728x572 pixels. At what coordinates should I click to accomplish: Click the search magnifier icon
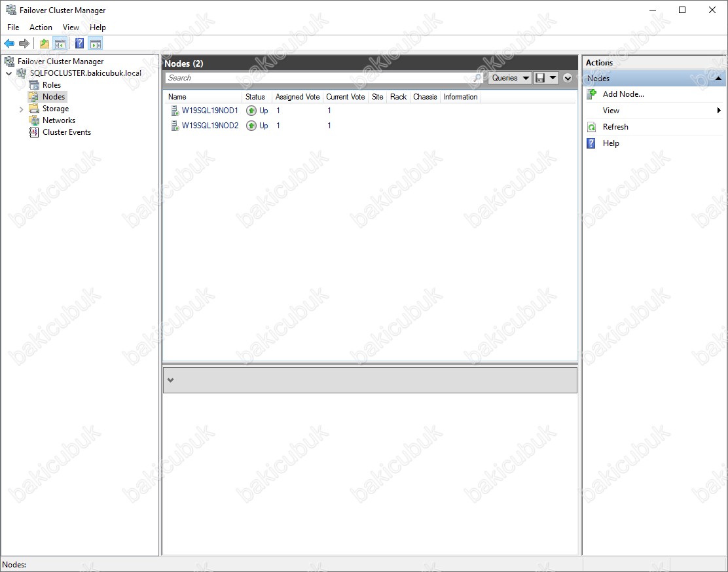tap(477, 77)
